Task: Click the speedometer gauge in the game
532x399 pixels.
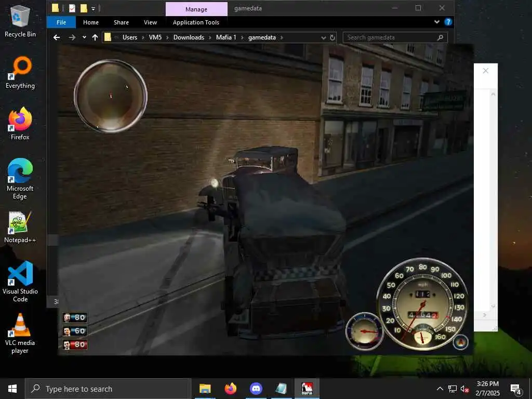Action: 423,304
